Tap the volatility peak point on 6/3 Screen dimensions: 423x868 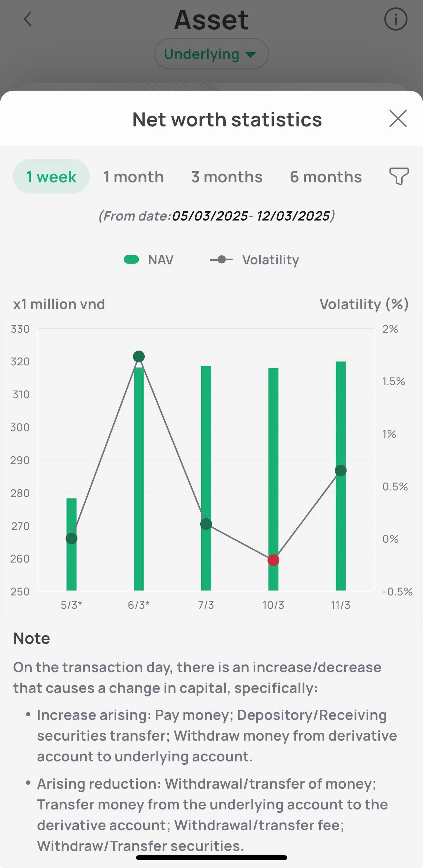(x=139, y=356)
